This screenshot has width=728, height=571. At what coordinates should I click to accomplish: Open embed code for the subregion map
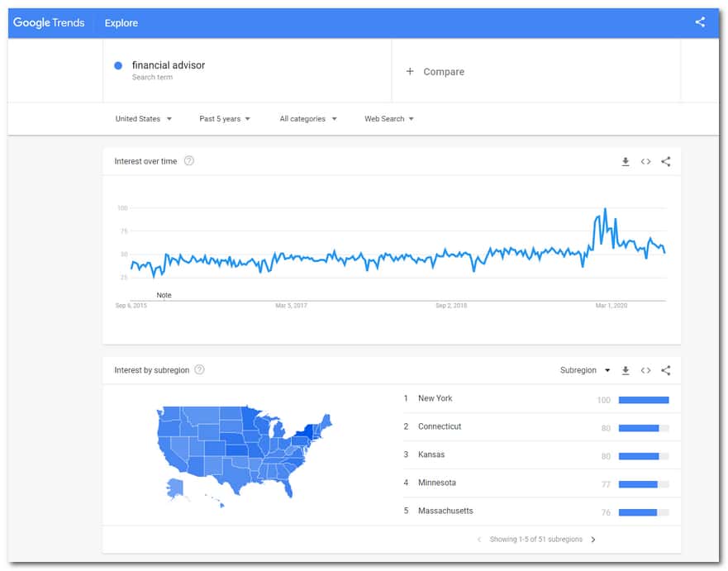pos(645,370)
